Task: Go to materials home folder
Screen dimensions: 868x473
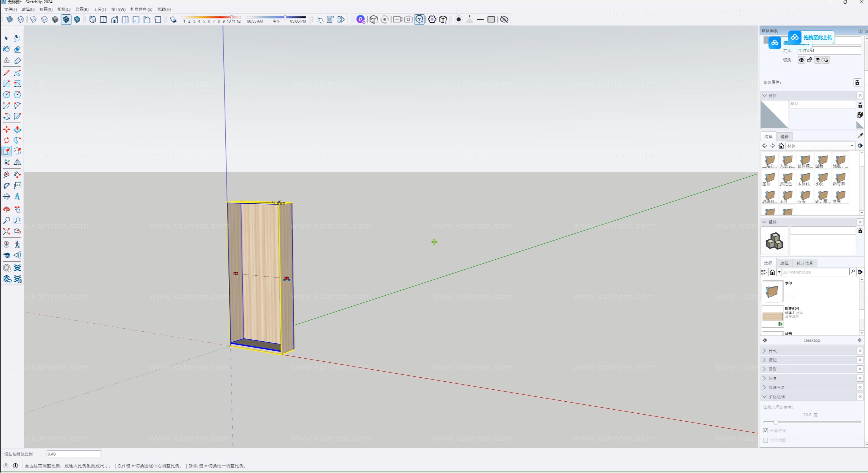Action: (781, 146)
